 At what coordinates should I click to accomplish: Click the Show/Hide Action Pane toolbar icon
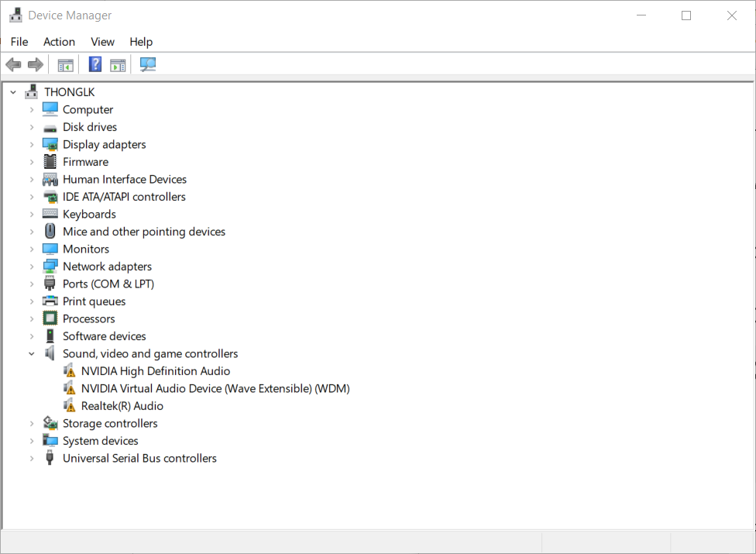118,64
